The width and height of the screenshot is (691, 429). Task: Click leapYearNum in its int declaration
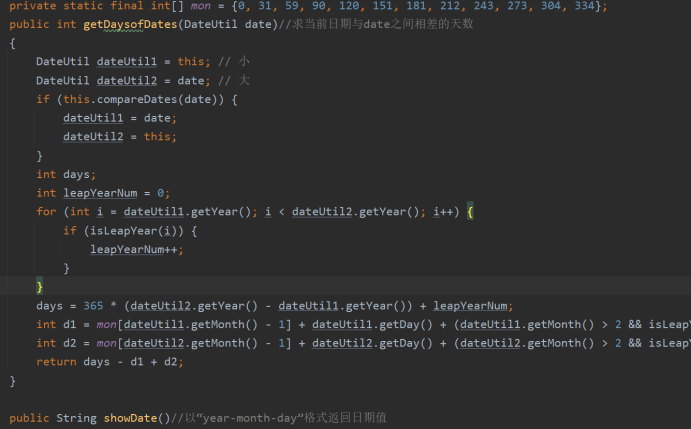point(100,193)
